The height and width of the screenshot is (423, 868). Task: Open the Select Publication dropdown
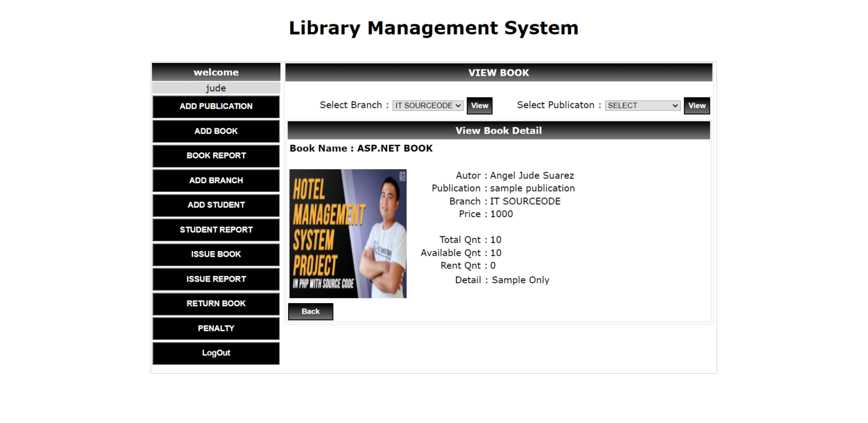tap(643, 105)
